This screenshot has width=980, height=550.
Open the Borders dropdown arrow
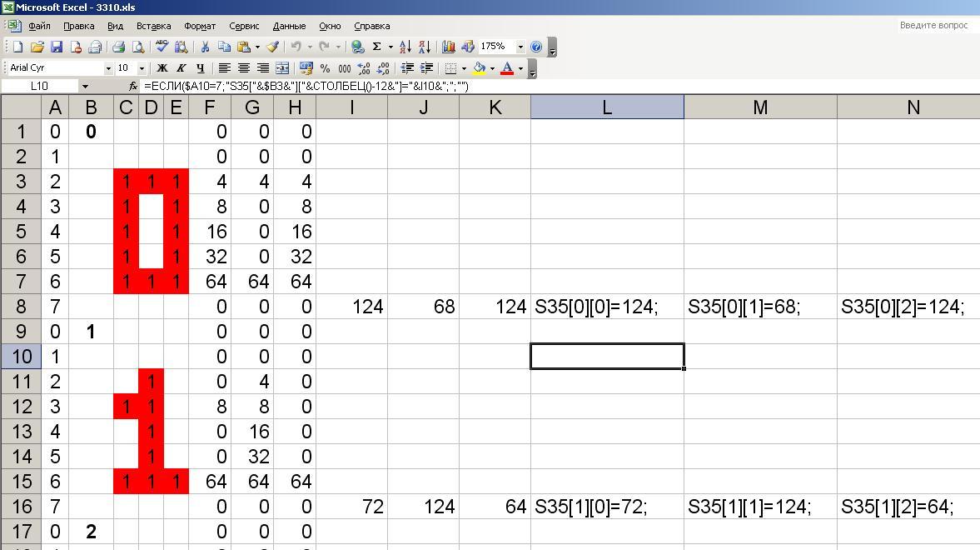coord(464,68)
